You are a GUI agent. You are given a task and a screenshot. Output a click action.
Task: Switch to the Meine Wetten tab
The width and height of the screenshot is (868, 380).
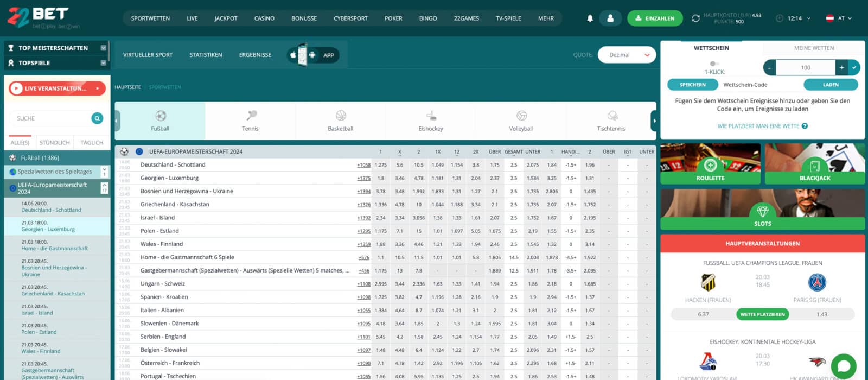[814, 48]
